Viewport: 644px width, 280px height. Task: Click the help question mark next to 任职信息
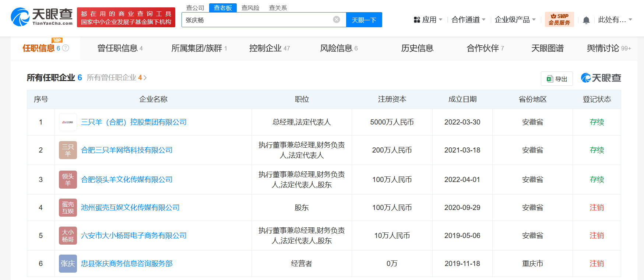[x=66, y=48]
